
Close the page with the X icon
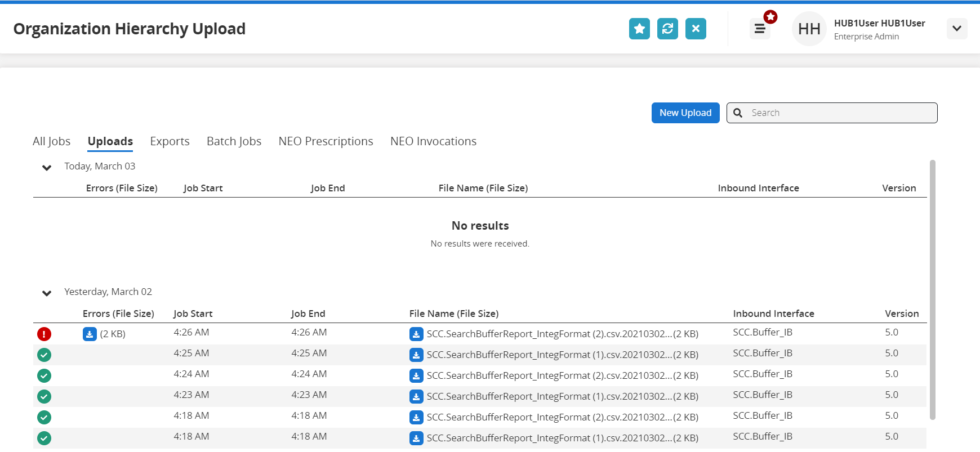pos(696,29)
